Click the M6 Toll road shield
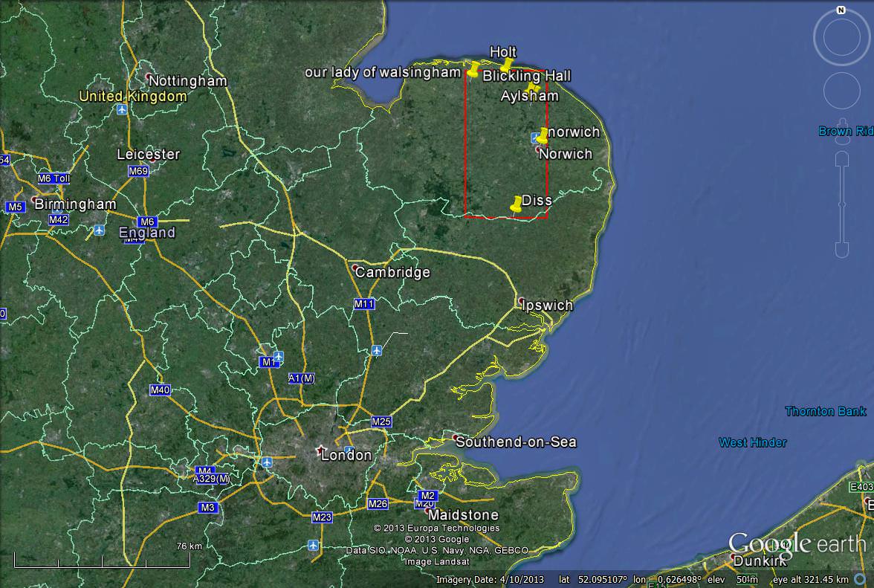Viewport: 874px width, 588px height. [54, 178]
